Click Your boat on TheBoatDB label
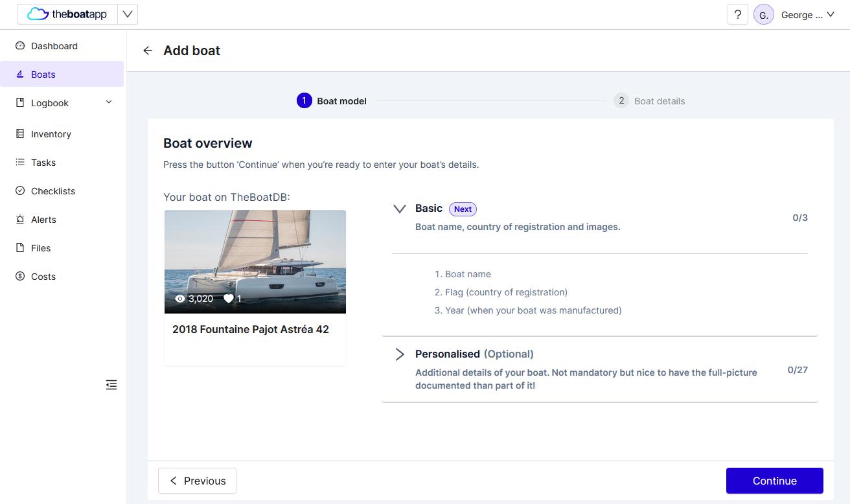This screenshot has height=504, width=850. click(227, 197)
